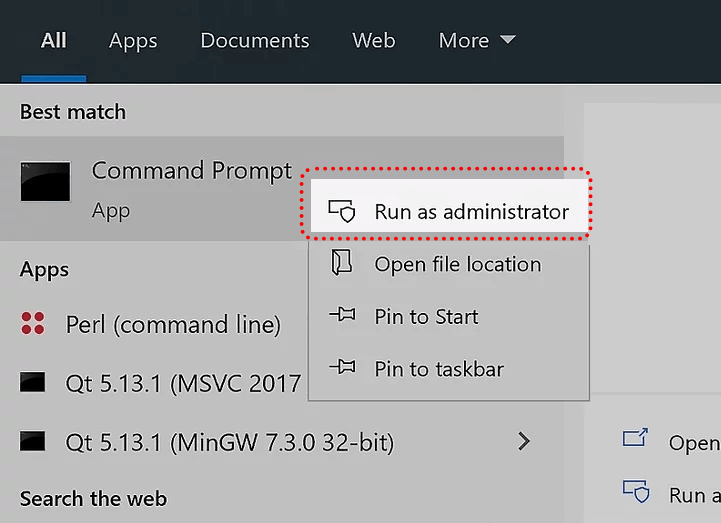Choose Open file location menu entry
Image resolution: width=721 pixels, height=523 pixels.
click(457, 264)
